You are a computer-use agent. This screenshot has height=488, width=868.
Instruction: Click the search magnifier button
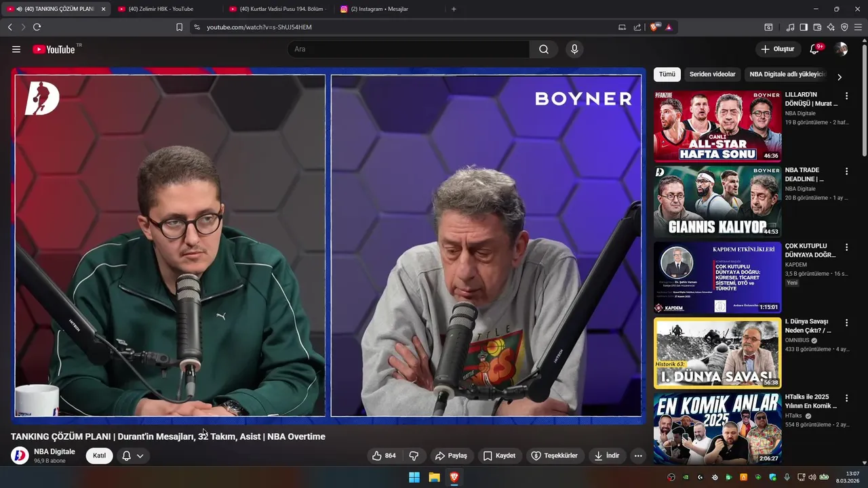pos(544,49)
